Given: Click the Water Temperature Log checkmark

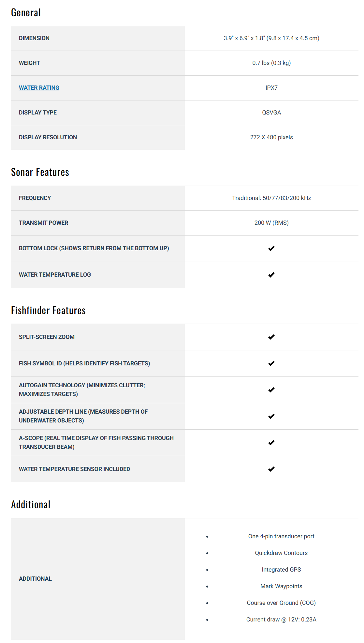Looking at the screenshot, I should point(271,275).
